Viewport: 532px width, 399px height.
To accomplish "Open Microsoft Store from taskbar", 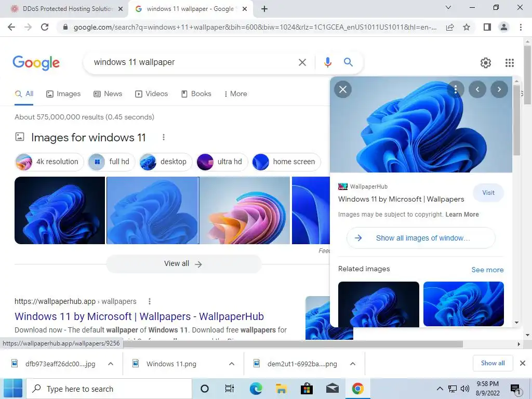I will [x=307, y=389].
